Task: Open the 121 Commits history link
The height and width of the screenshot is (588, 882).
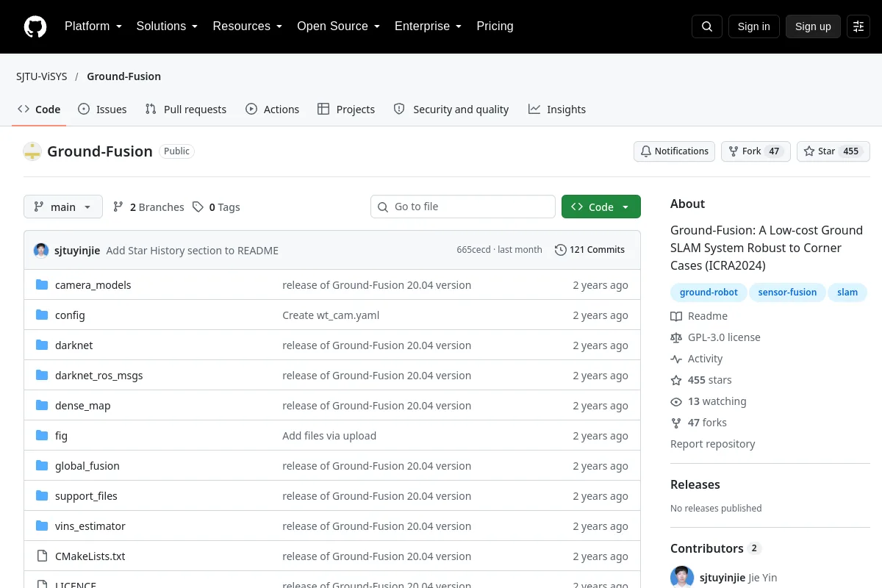Action: click(589, 250)
